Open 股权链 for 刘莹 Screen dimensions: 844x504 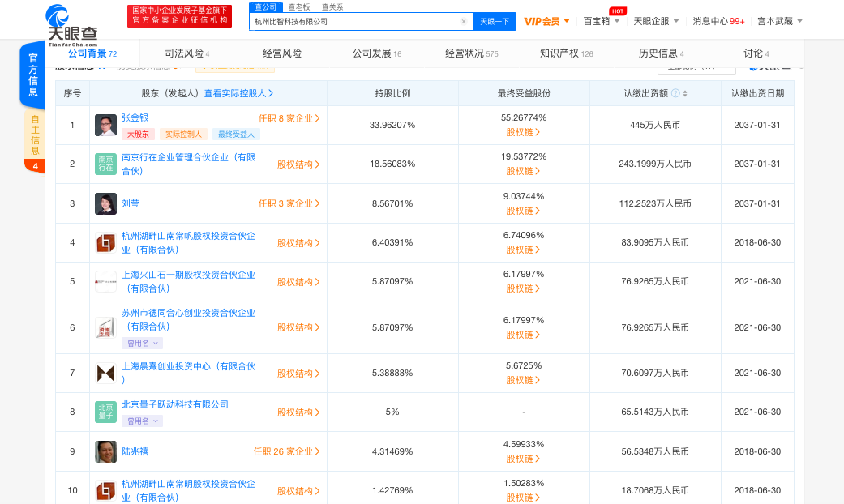tap(523, 211)
